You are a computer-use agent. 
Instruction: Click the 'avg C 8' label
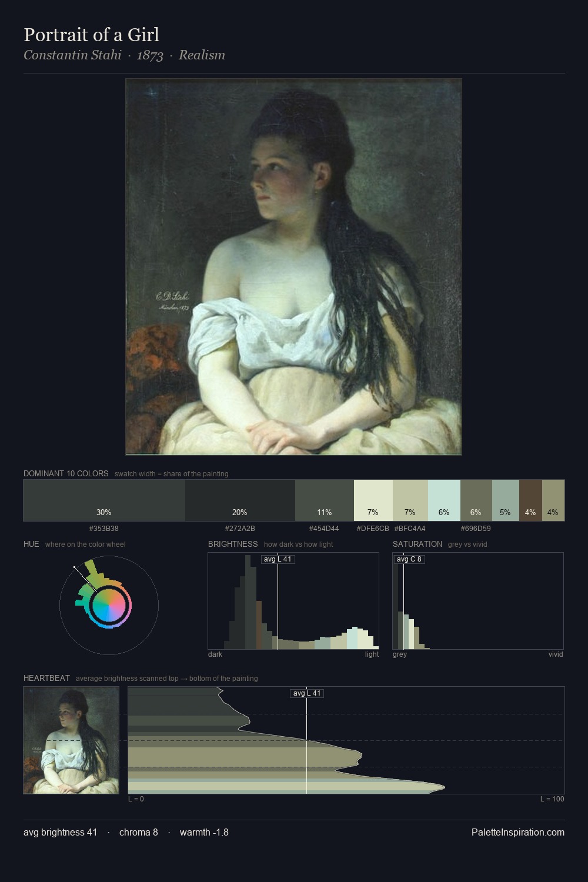point(409,559)
